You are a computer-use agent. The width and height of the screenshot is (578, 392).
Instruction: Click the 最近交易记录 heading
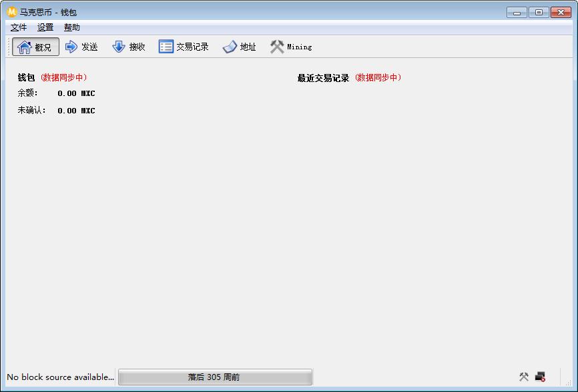tap(323, 78)
